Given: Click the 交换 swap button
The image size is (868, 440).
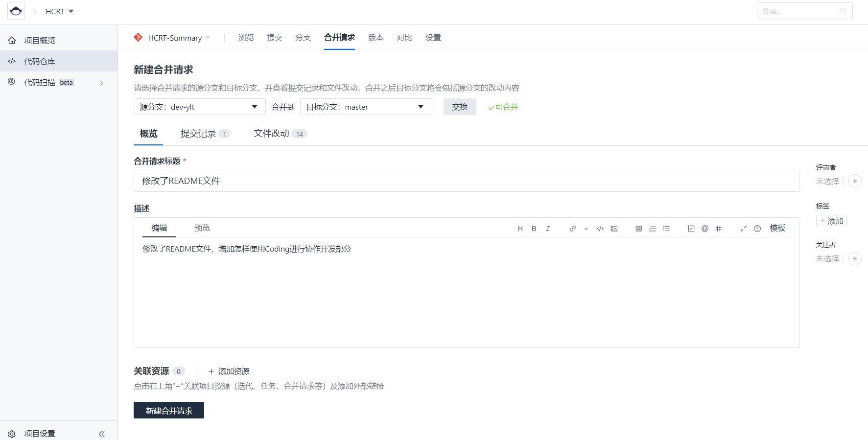Looking at the screenshot, I should click(x=460, y=107).
